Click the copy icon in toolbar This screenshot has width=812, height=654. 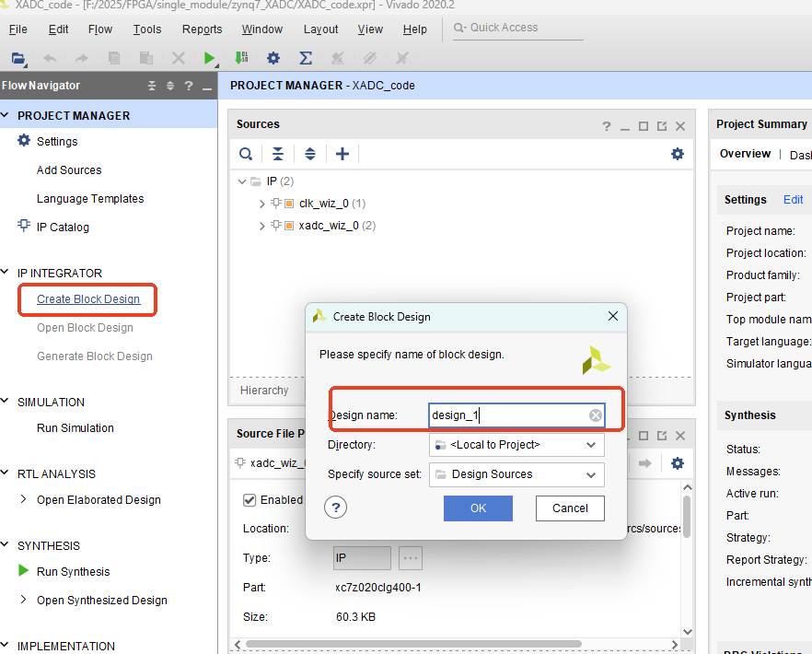114,58
